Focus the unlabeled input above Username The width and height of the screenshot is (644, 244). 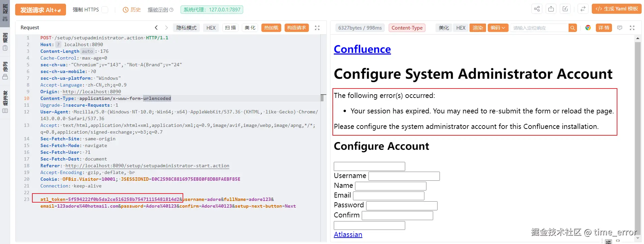click(x=369, y=166)
